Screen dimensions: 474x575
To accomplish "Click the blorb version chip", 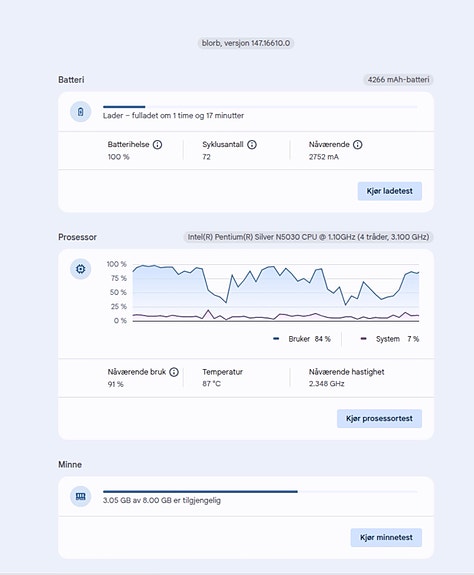I will point(246,43).
